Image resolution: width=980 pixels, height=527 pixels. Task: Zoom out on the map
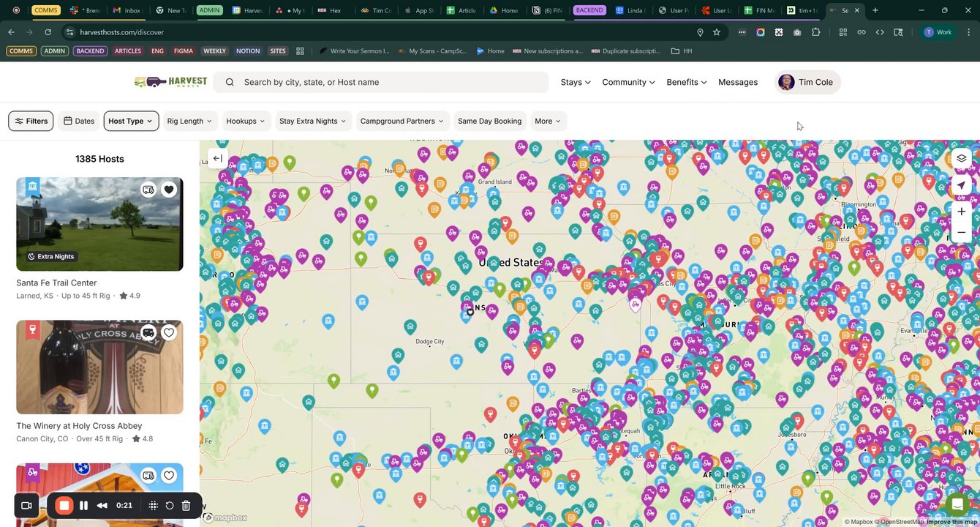961,233
